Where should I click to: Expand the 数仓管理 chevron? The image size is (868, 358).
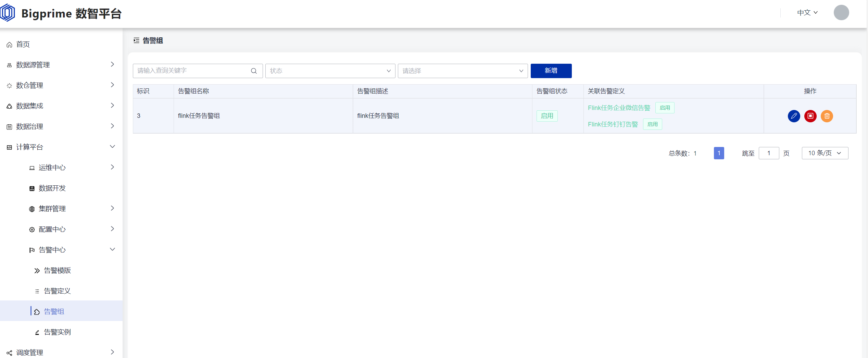point(112,85)
